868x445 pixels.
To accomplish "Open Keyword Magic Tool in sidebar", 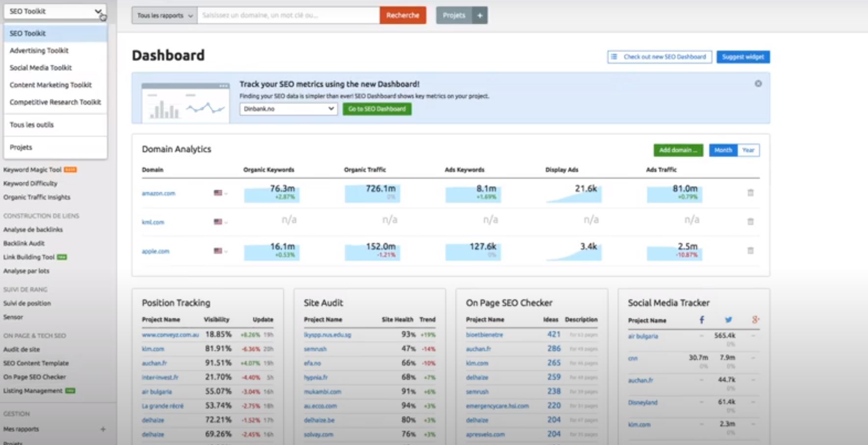I will click(x=32, y=169).
